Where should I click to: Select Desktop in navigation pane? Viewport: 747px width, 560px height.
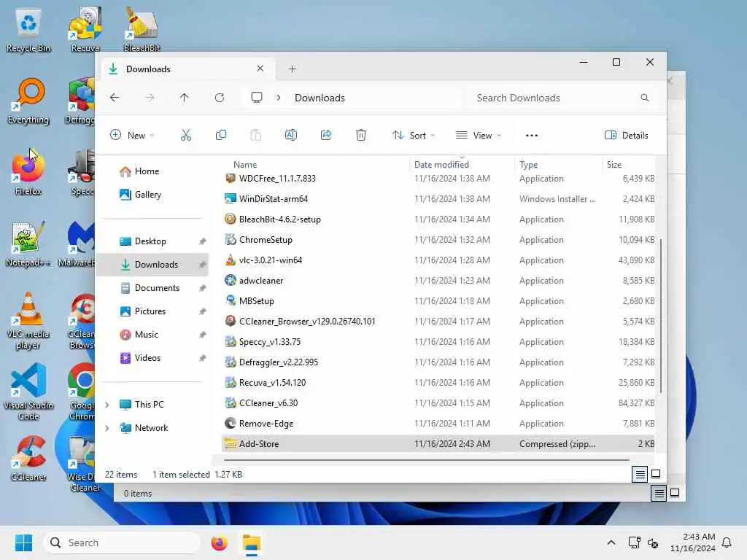(152, 241)
